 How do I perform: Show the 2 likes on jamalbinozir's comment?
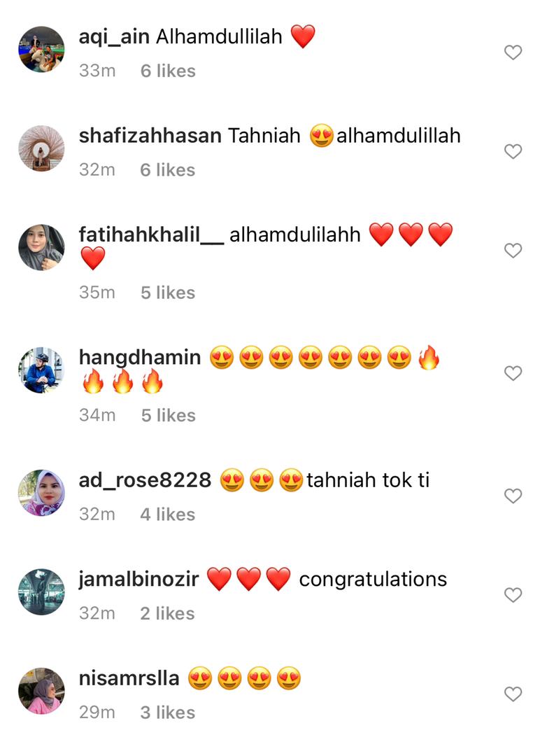(168, 613)
